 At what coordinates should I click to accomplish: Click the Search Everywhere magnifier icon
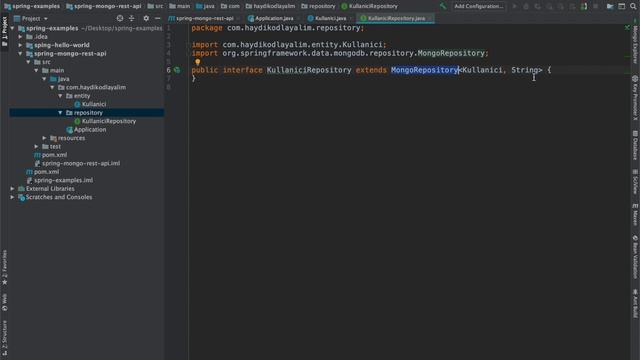point(633,6)
